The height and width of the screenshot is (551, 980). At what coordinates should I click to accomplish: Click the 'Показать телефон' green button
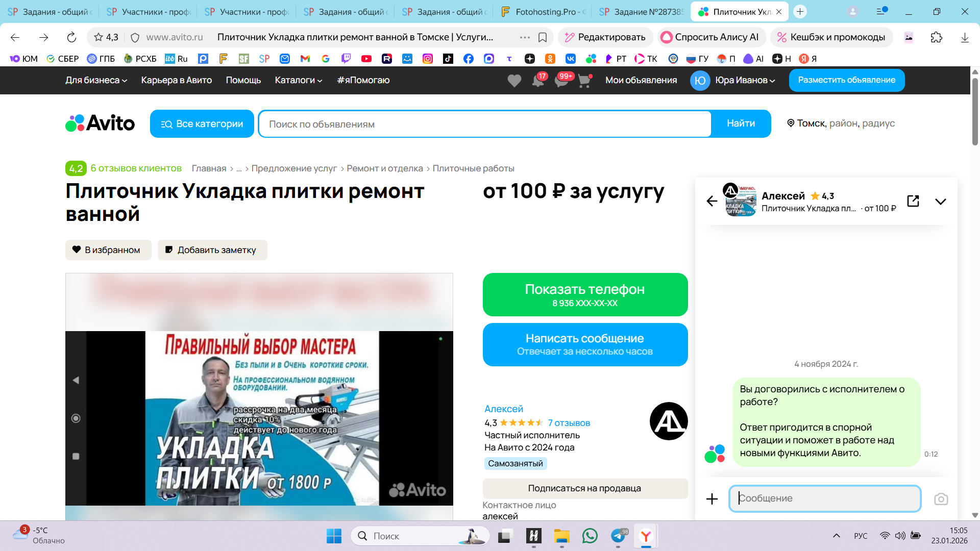tap(585, 294)
